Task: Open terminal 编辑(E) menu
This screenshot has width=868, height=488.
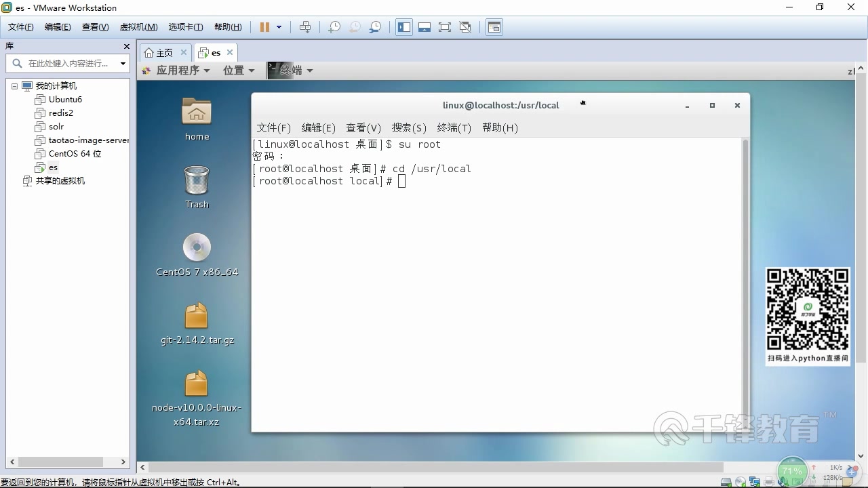Action: pyautogui.click(x=318, y=127)
